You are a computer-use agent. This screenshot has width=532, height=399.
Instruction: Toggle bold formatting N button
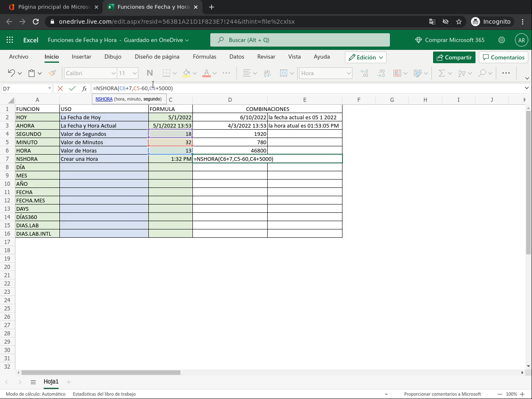tap(150, 73)
